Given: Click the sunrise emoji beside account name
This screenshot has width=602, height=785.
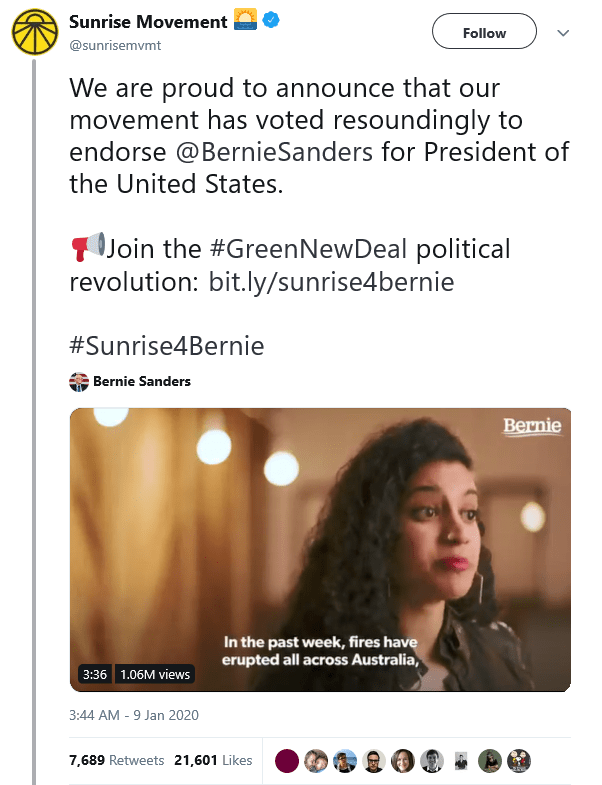Looking at the screenshot, I should 246,21.
